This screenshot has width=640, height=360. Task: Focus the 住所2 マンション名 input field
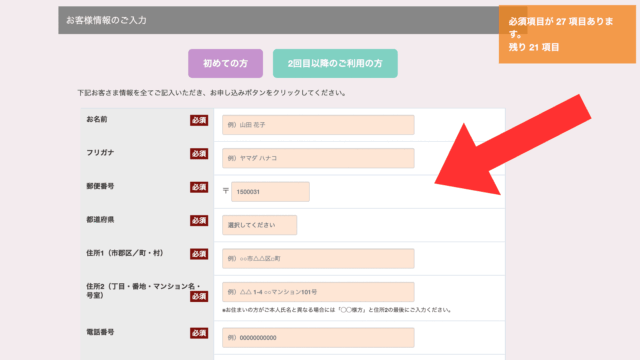pyautogui.click(x=318, y=292)
